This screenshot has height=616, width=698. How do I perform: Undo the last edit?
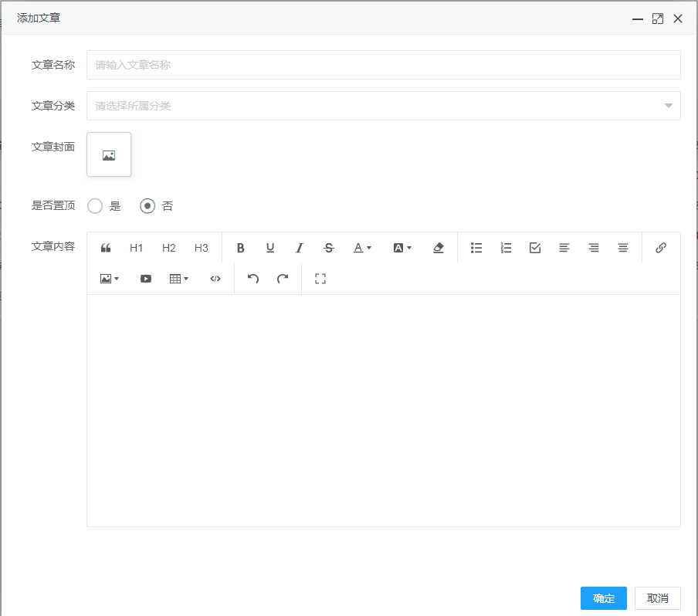click(x=252, y=279)
